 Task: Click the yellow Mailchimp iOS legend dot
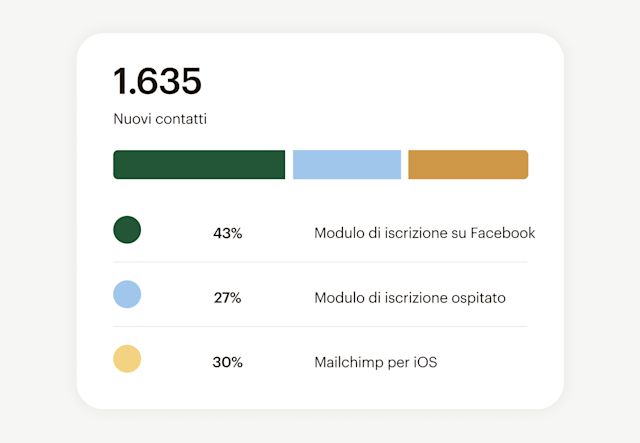coord(127,358)
